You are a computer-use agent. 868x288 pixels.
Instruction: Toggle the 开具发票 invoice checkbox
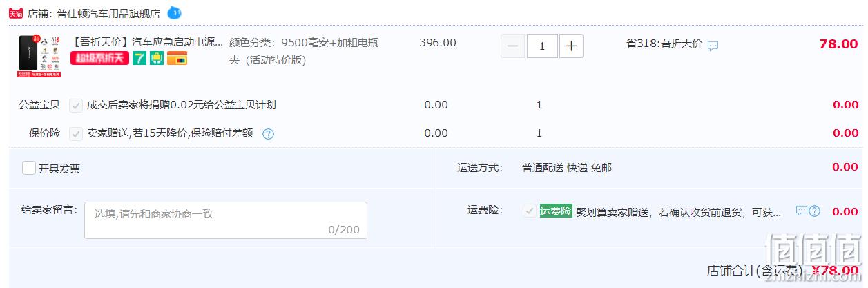29,168
